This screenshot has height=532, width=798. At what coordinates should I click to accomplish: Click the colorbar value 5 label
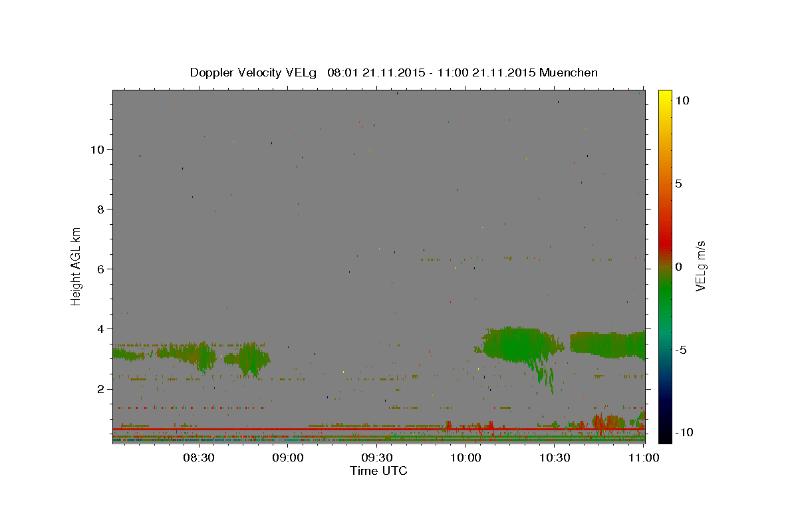click(678, 183)
